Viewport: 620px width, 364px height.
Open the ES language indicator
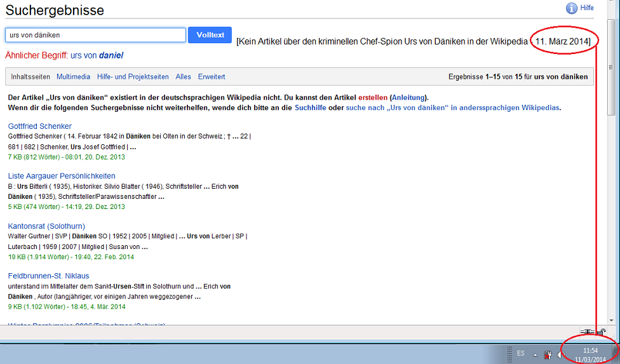tap(521, 353)
